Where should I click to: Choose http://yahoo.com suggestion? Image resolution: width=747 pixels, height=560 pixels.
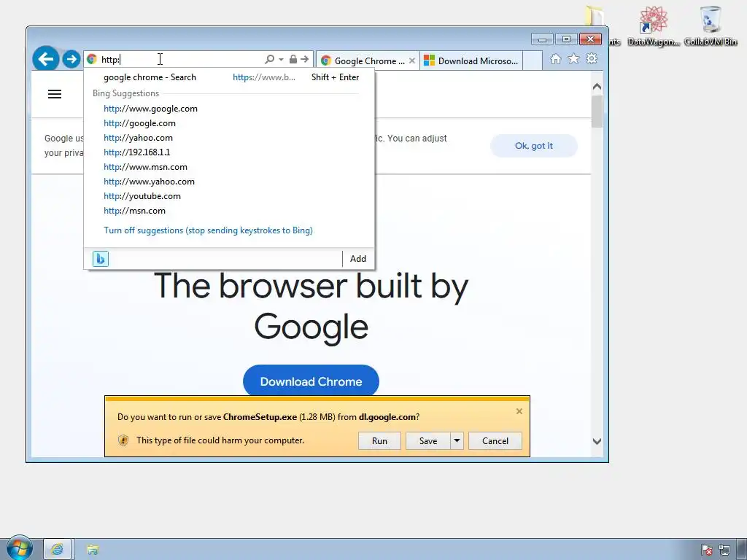click(229, 138)
